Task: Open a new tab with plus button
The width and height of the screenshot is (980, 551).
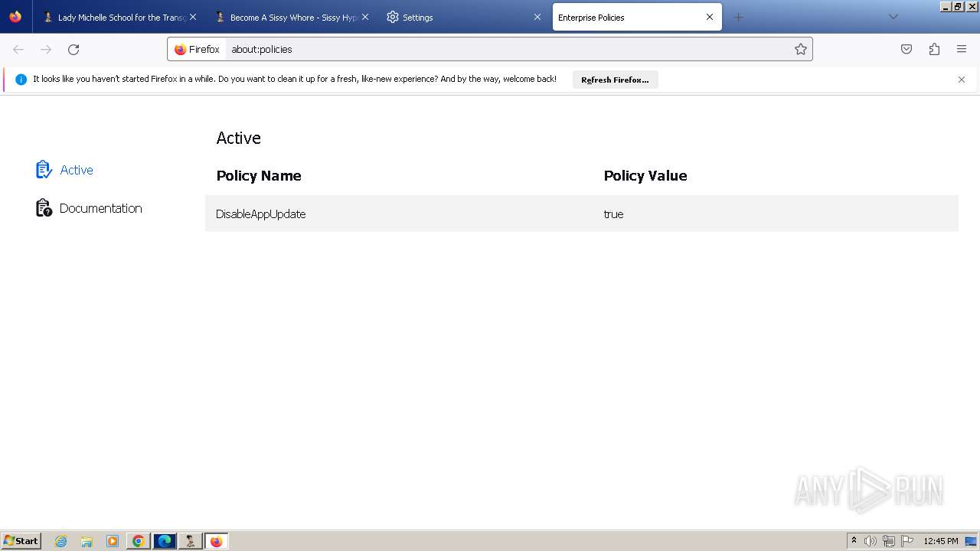Action: pyautogui.click(x=738, y=17)
